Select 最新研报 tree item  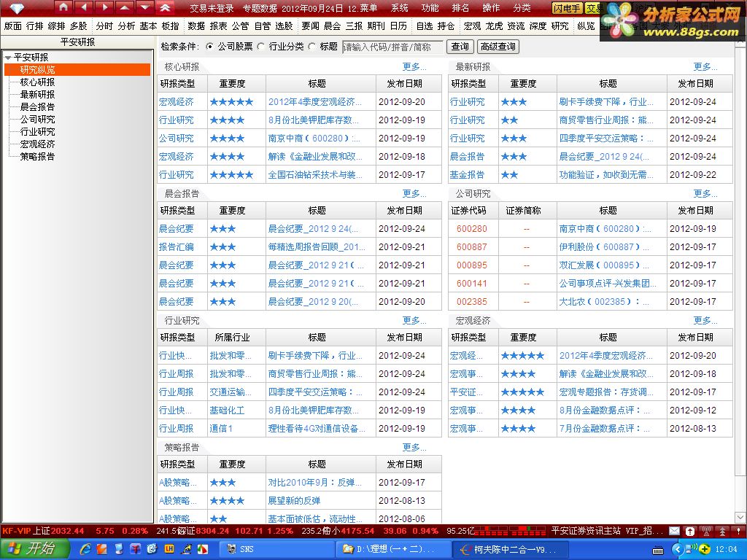point(38,94)
